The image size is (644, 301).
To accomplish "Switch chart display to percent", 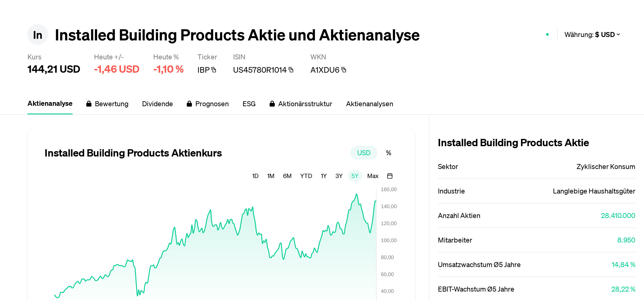I will coord(388,153).
